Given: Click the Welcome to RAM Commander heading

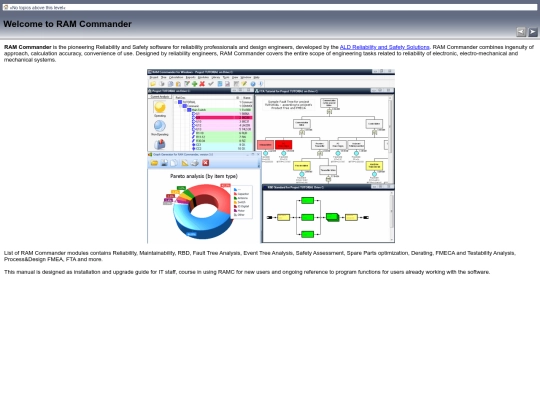Looking at the screenshot, I should click(67, 24).
